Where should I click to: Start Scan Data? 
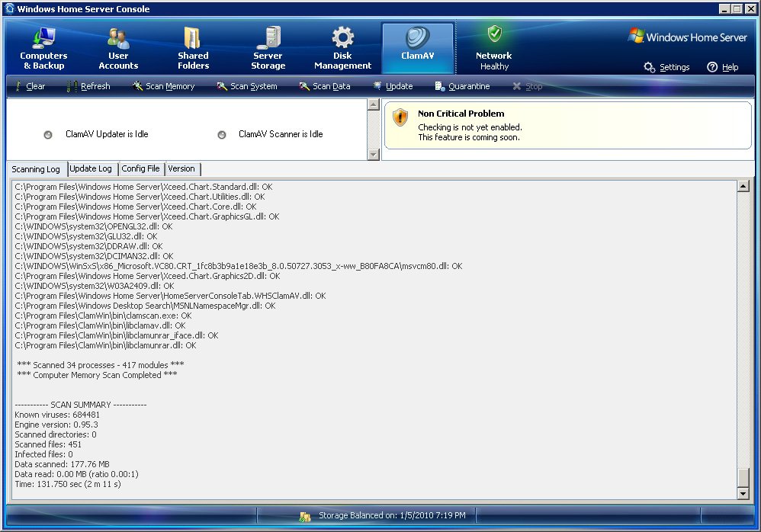click(x=325, y=86)
